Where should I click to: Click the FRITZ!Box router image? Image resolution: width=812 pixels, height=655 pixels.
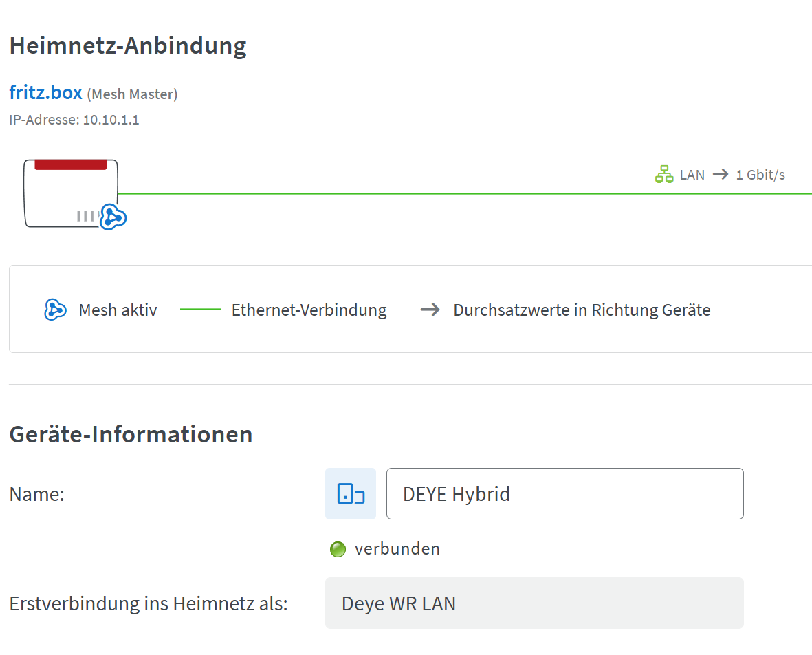[70, 193]
